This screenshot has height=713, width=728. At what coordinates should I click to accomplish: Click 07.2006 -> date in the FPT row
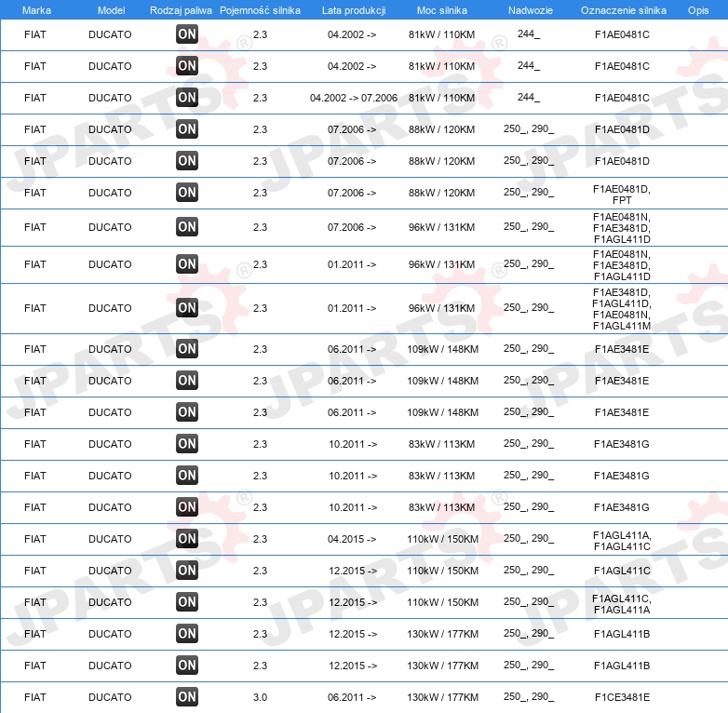tap(352, 193)
